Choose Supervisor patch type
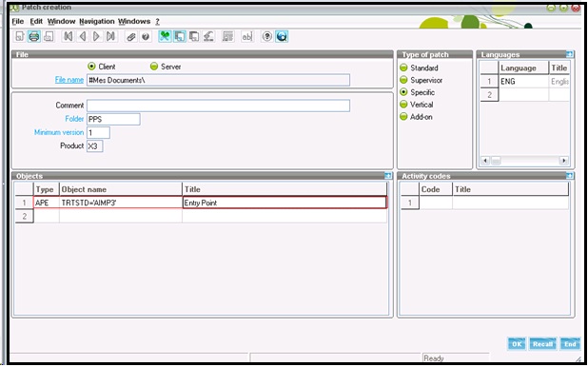 403,80
